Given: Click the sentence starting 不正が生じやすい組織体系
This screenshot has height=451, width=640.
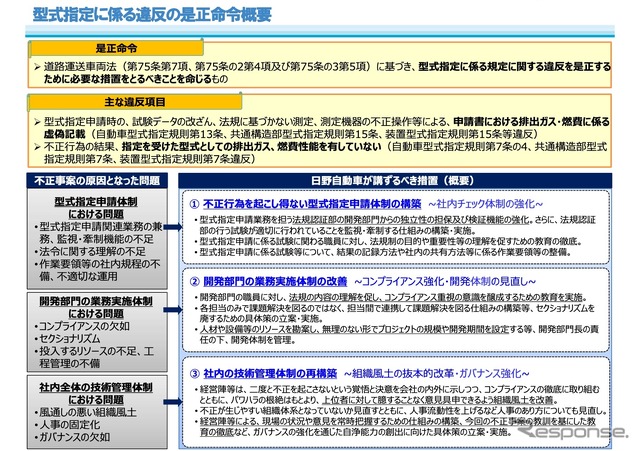Looking at the screenshot, I should point(400,411).
